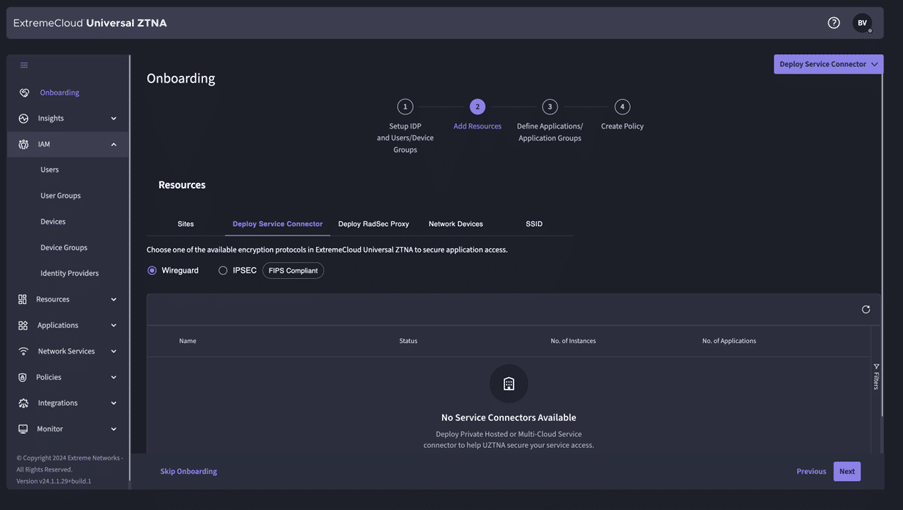Select the Wireguard radio button
903x510 pixels.
point(152,270)
